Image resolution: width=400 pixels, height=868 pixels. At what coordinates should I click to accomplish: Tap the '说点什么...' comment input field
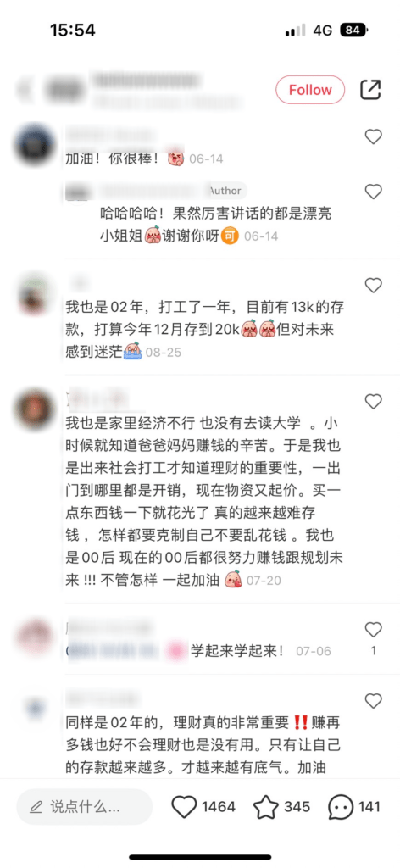pos(84,807)
